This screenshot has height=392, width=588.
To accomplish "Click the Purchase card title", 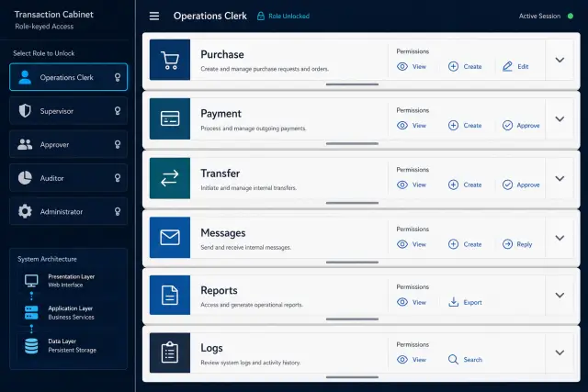I will pyautogui.click(x=222, y=54).
